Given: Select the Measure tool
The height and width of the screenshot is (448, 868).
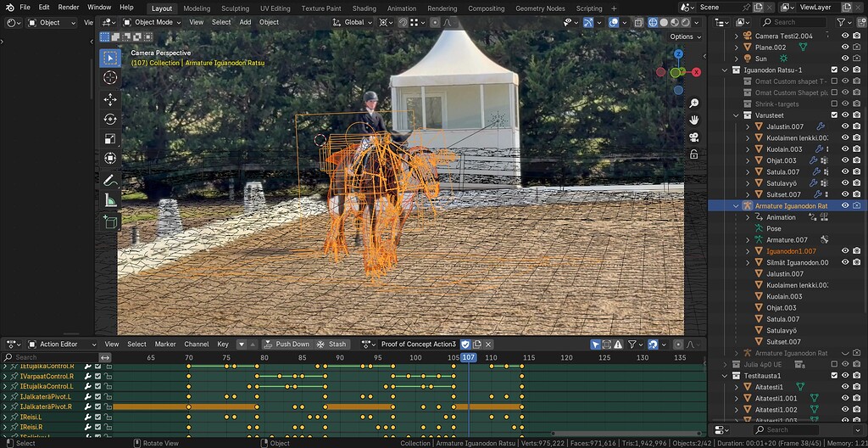Looking at the screenshot, I should pos(110,199).
